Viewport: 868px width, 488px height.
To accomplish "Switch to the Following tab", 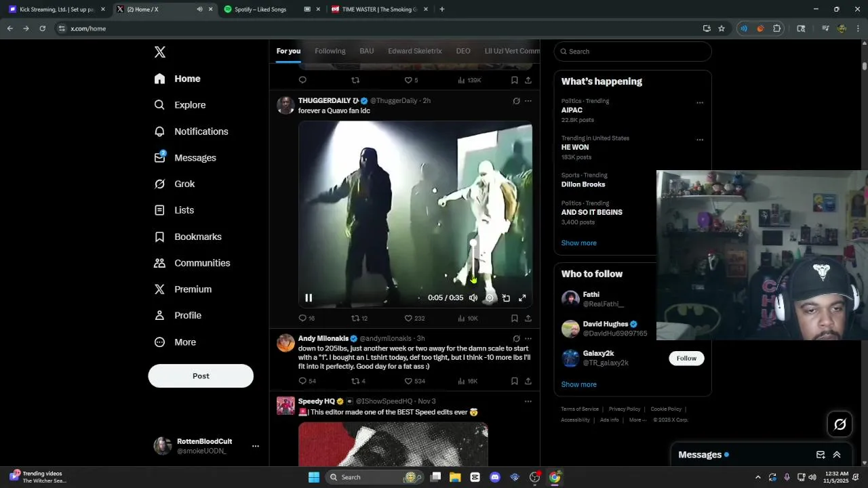I will click(x=330, y=51).
